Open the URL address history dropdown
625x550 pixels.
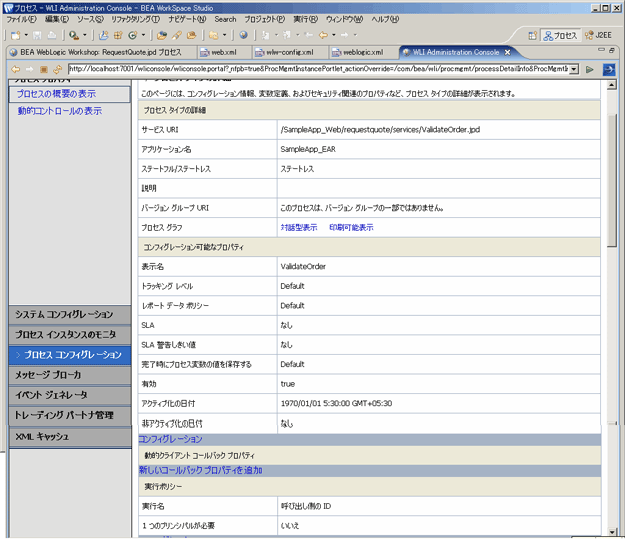pyautogui.click(x=574, y=69)
